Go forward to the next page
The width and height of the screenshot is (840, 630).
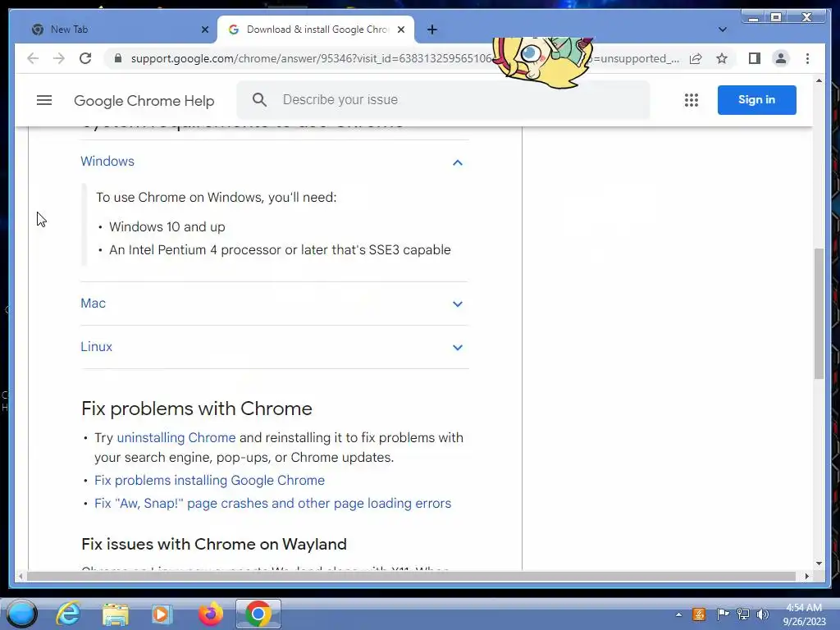pos(59,58)
